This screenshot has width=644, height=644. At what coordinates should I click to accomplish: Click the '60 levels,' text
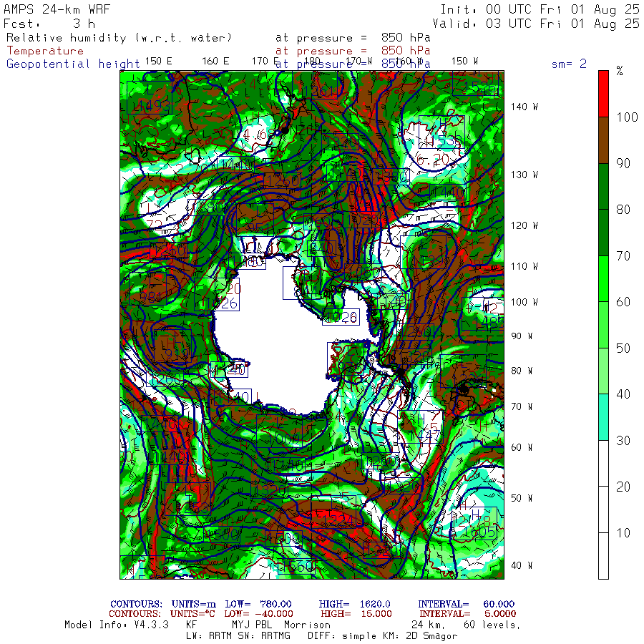(x=492, y=625)
